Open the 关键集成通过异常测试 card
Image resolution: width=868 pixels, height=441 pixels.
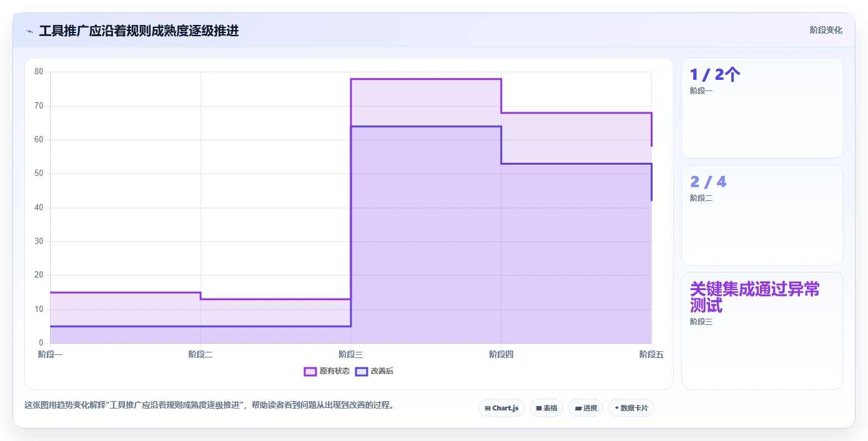pyautogui.click(x=762, y=331)
